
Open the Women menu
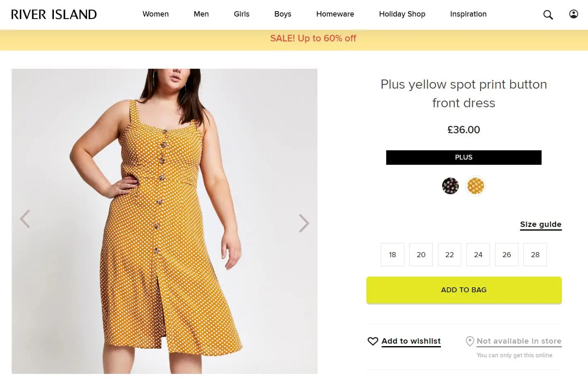click(x=155, y=14)
